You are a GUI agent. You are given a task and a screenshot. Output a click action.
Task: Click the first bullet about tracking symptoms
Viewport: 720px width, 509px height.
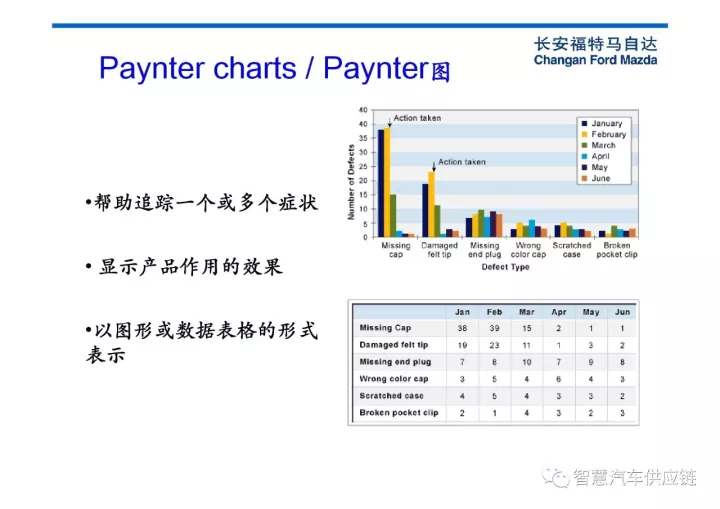coord(201,203)
